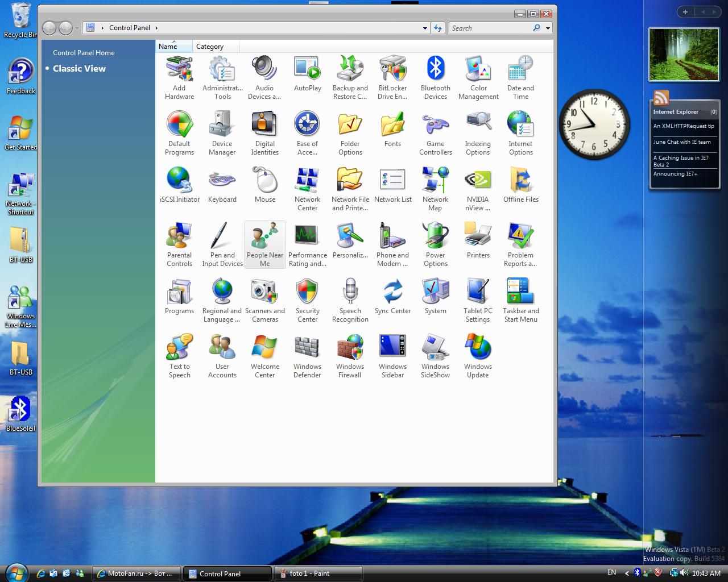This screenshot has height=582, width=728.
Task: Open Backup and Restore Center
Action: pyautogui.click(x=350, y=78)
